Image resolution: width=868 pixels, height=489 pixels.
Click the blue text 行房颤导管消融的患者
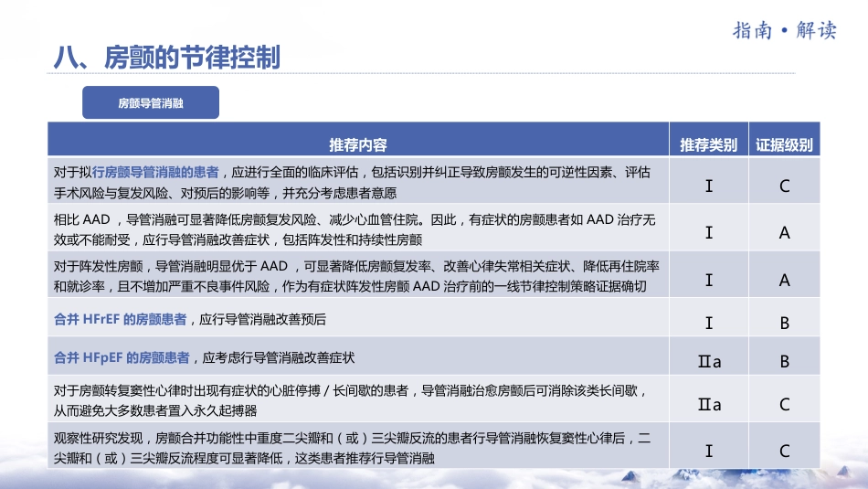click(x=155, y=172)
